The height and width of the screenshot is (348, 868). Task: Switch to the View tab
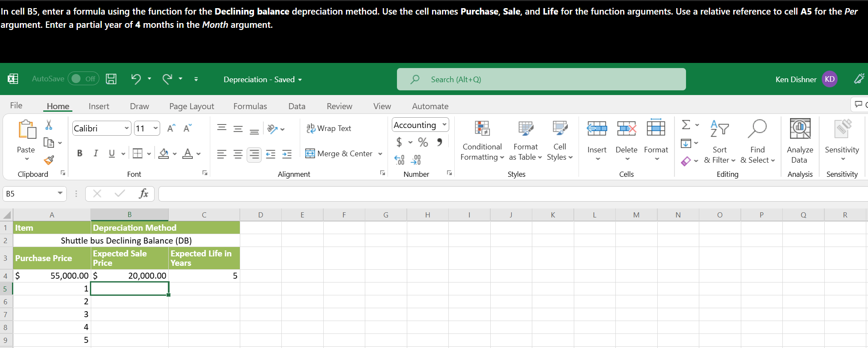point(382,106)
